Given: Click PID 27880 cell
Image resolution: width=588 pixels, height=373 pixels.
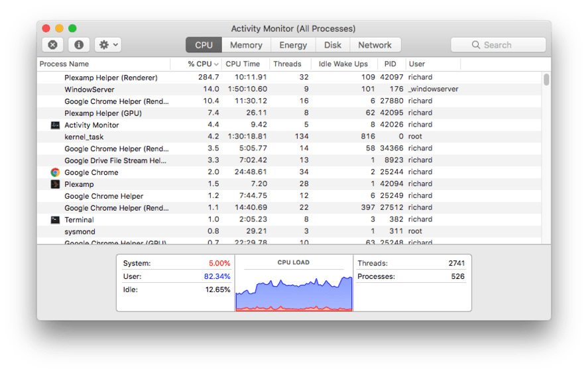Looking at the screenshot, I should click(x=392, y=101).
